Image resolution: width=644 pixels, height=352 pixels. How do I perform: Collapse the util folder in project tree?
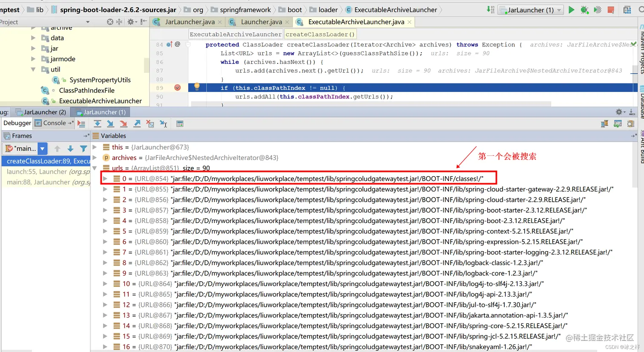tap(33, 69)
